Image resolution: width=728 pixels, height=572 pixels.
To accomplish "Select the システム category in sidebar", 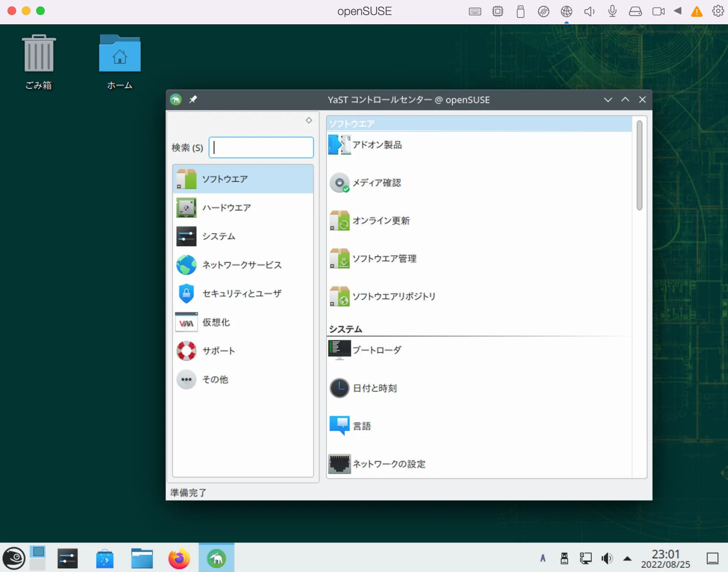I will tap(218, 237).
